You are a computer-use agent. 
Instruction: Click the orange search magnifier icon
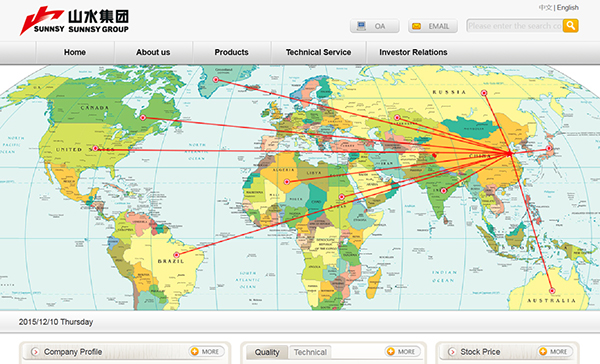click(x=570, y=26)
